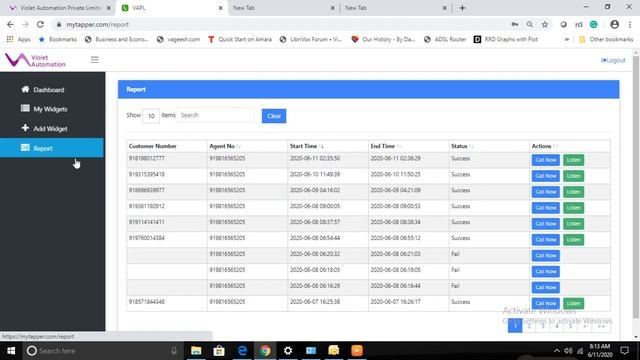This screenshot has height=360, width=640.
Task: Open the ADSL Router bookmark
Action: pos(445,39)
